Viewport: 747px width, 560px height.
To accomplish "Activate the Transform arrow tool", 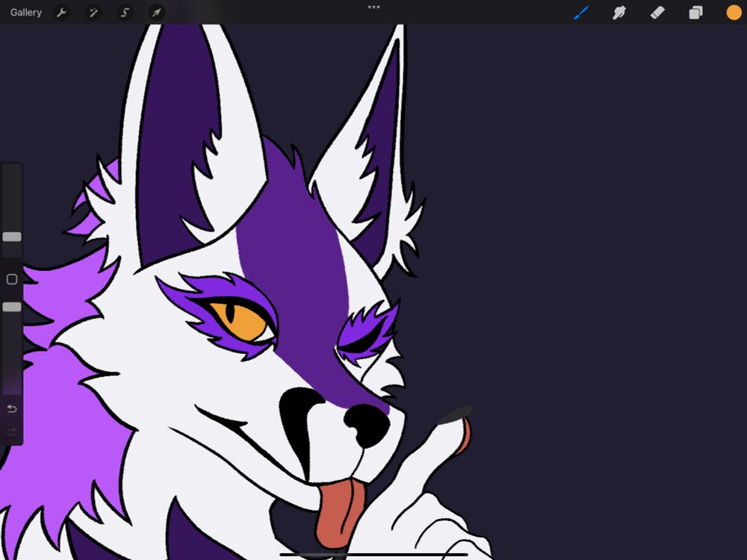I will pos(156,13).
